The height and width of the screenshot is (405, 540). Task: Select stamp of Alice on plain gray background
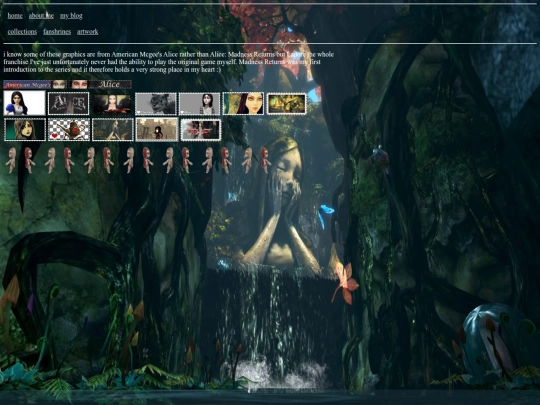[x=199, y=104]
